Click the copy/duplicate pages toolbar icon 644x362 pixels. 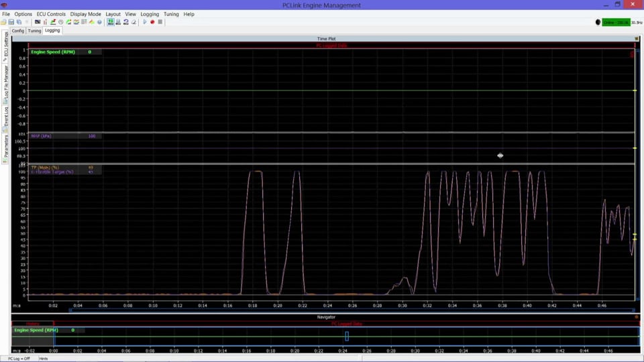(x=19, y=22)
